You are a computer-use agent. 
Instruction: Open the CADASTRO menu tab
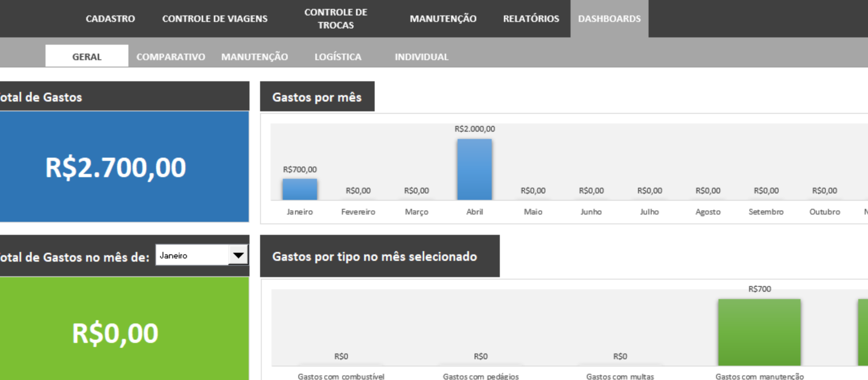coord(110,19)
